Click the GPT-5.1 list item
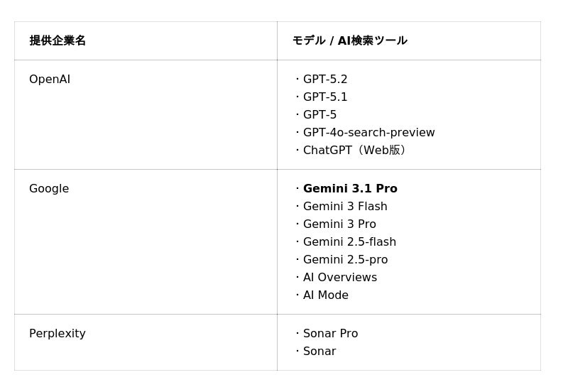Screen dimensions: 568x392 (x=325, y=97)
